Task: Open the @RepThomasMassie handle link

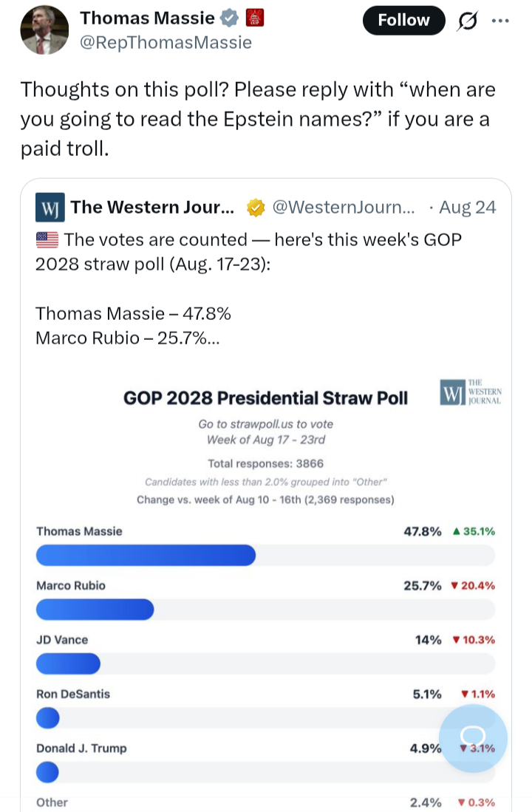Action: 166,42
